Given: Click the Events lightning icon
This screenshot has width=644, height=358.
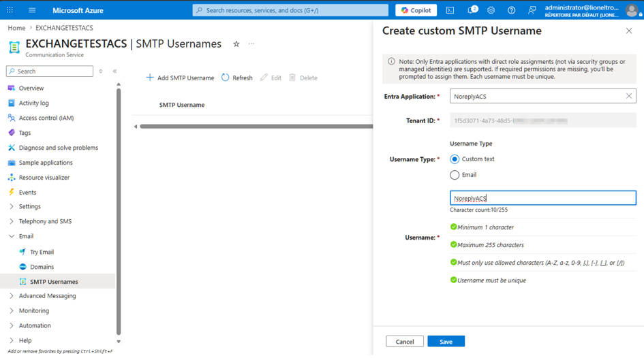Looking at the screenshot, I should tap(12, 193).
